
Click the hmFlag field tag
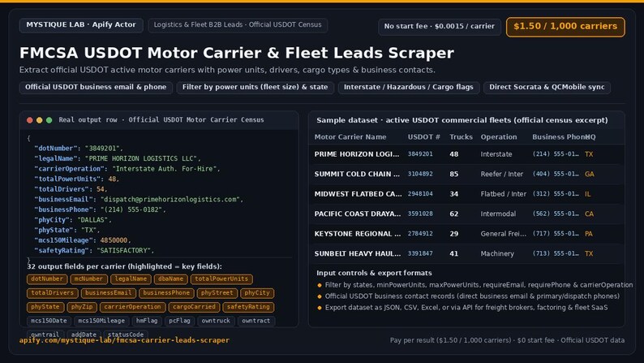pos(147,321)
